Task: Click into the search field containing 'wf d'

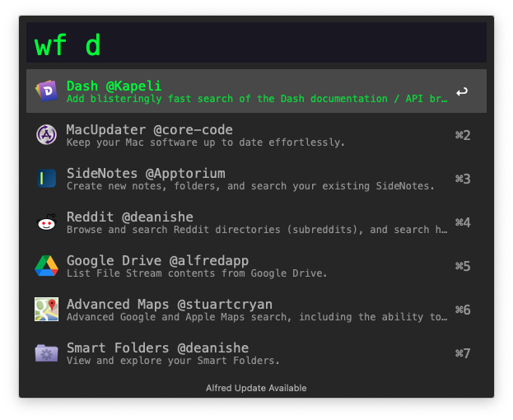Action: pyautogui.click(x=256, y=44)
